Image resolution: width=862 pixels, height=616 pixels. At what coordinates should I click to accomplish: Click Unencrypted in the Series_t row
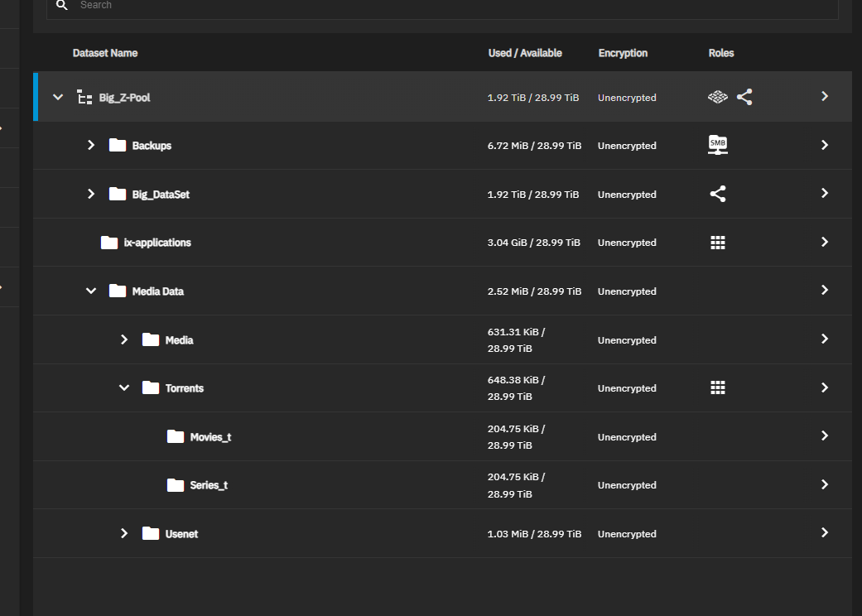tap(628, 485)
